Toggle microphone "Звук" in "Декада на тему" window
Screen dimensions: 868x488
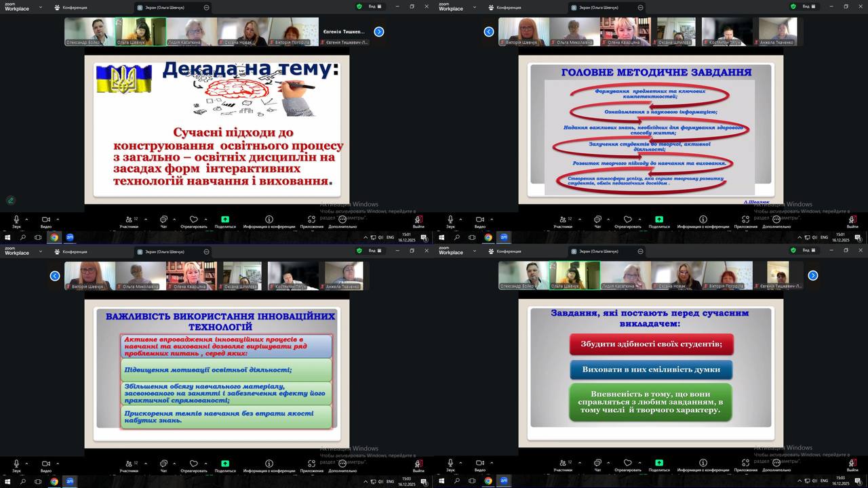tap(16, 220)
